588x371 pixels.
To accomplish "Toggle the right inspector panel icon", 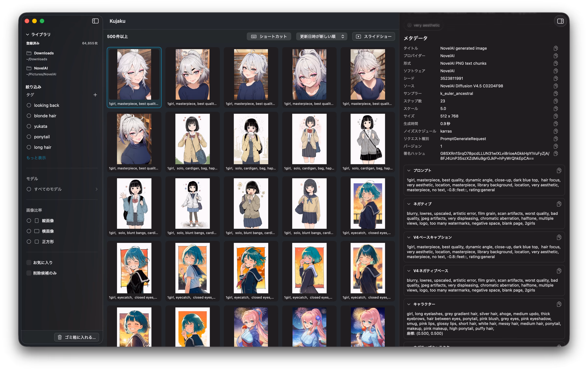I will [560, 21].
